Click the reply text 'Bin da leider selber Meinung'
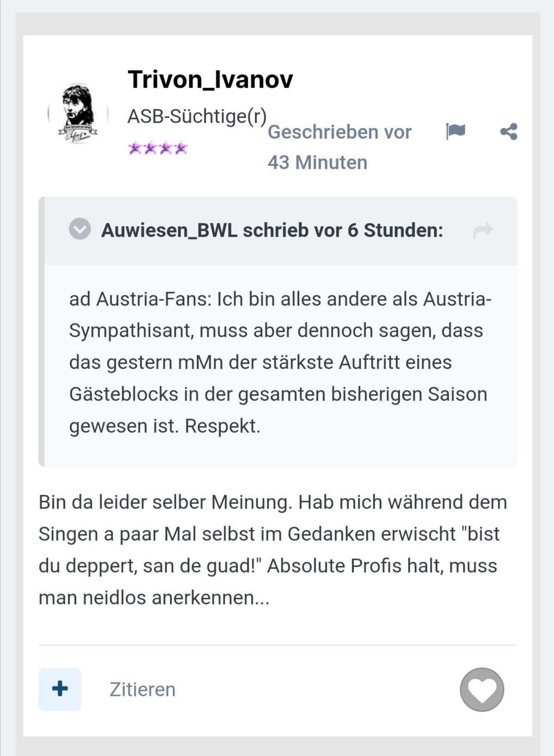Screen dimensions: 554x756 click(x=165, y=502)
